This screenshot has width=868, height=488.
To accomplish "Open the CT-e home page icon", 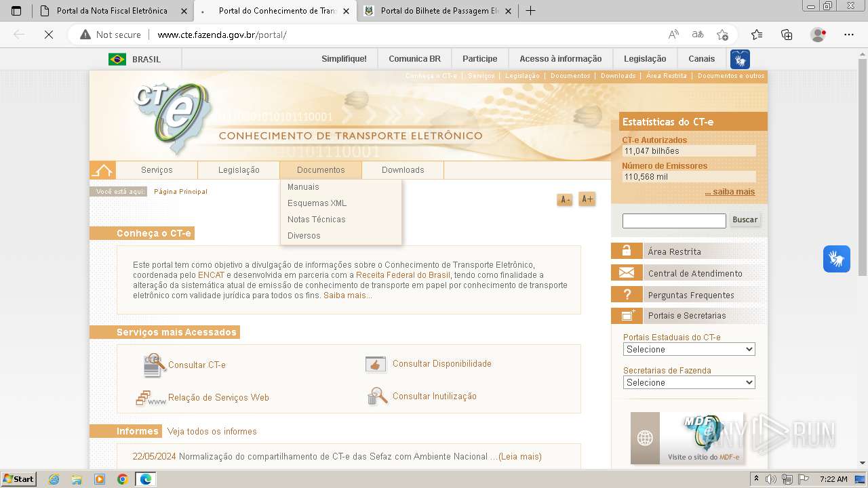I will click(102, 170).
